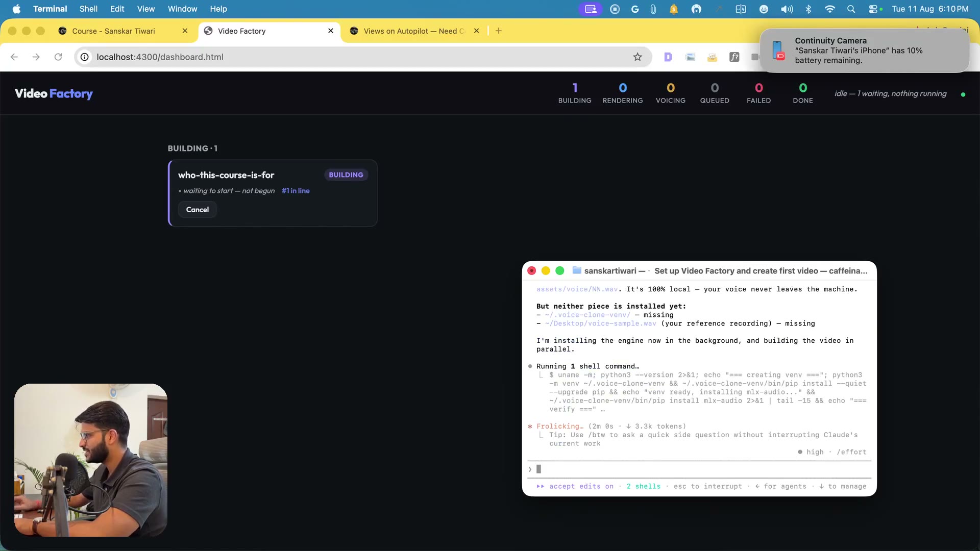Screen dimensions: 980x551
Task: Open the View menu
Action: coord(146,9)
